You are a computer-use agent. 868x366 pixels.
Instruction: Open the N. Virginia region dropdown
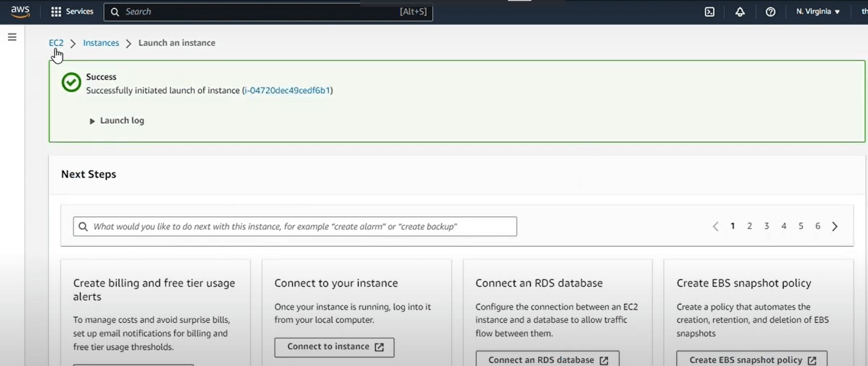(818, 12)
